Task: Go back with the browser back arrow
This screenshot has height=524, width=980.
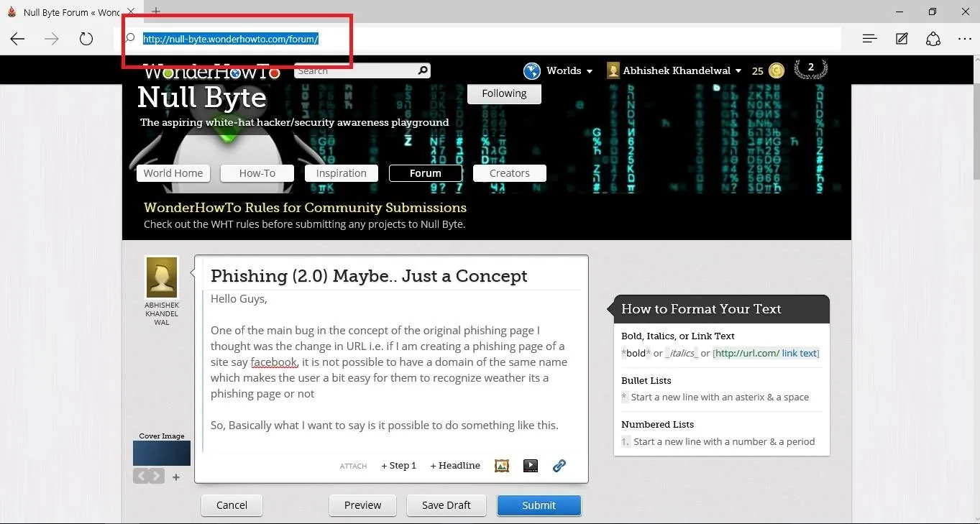Action: coord(17,39)
